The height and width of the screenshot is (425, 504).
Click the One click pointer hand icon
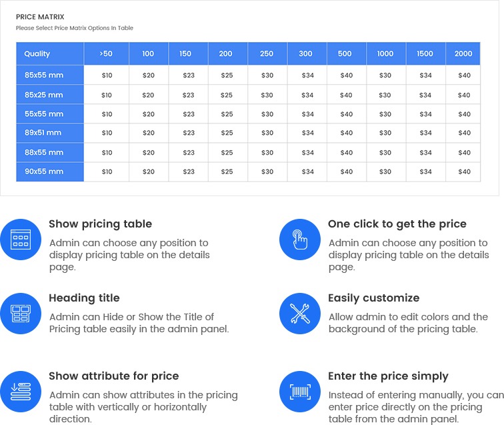click(300, 240)
